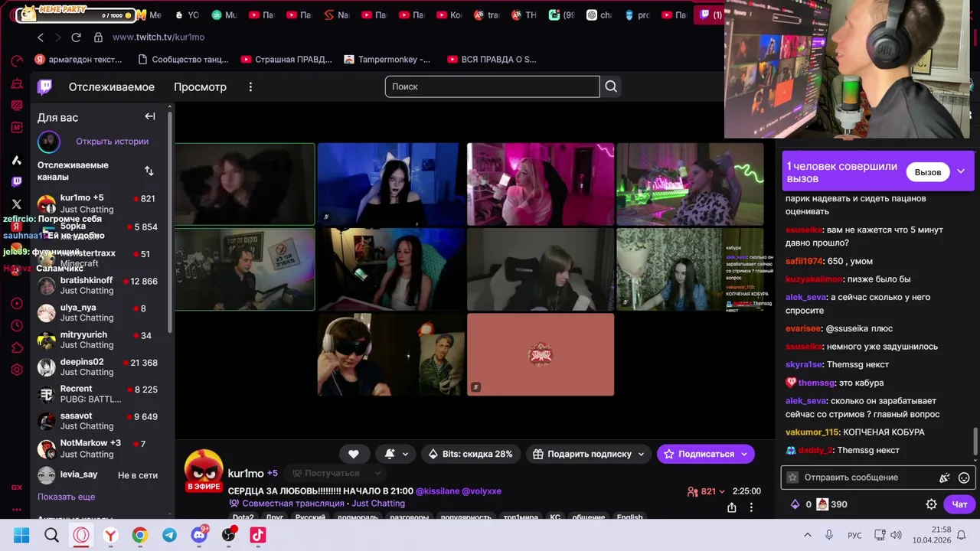The image size is (980, 551).
Task: Follow kur1mo with heart button
Action: pos(354,454)
